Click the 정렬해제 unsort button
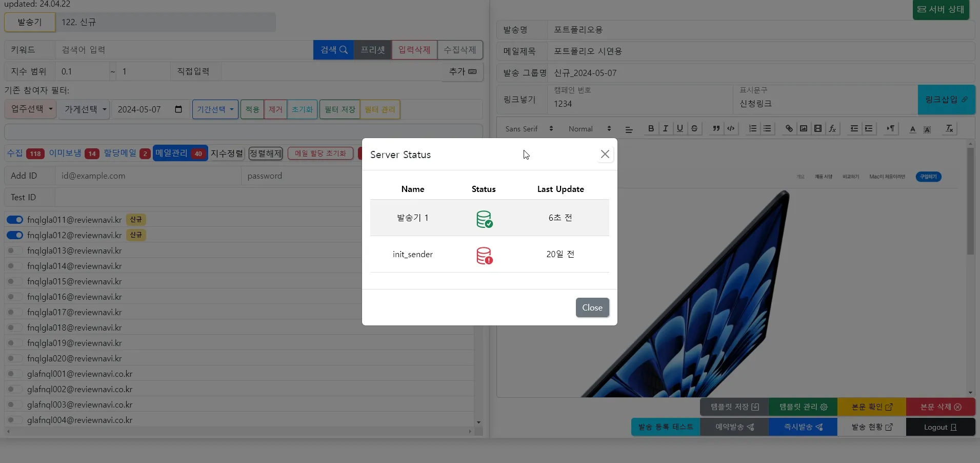980x463 pixels. click(266, 153)
